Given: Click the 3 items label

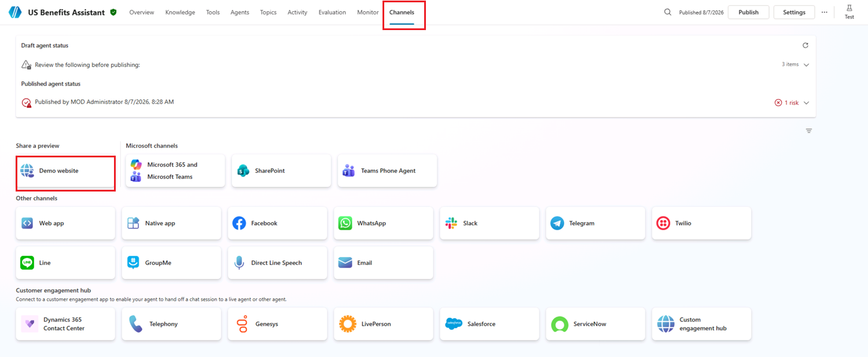Looking at the screenshot, I should (x=790, y=64).
